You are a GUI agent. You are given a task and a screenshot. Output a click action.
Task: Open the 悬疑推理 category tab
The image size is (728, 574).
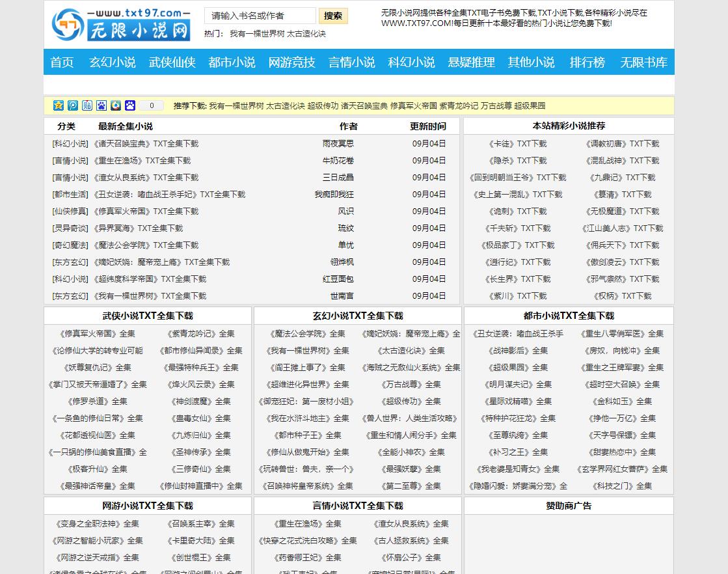pos(470,62)
